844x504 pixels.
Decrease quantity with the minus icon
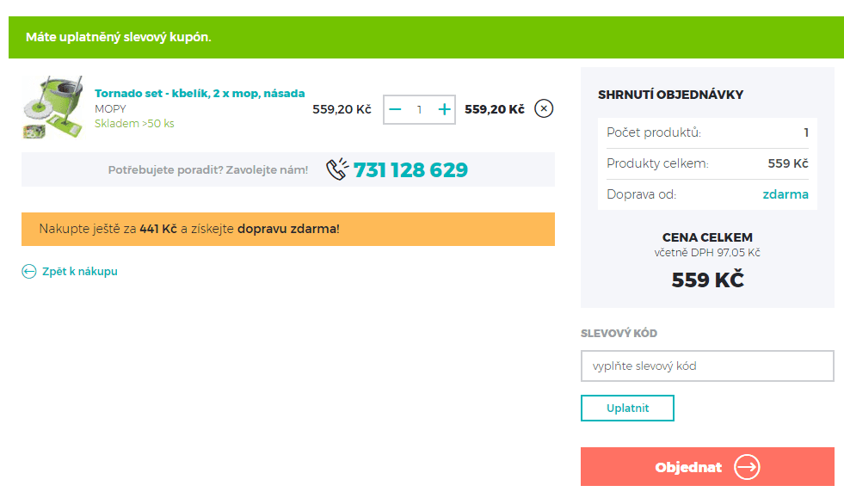click(x=395, y=110)
